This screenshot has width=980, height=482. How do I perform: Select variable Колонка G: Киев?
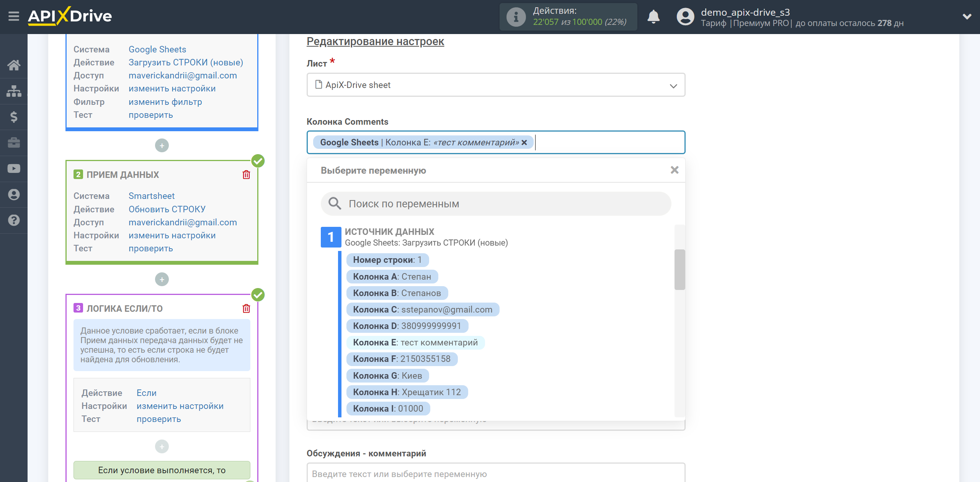(x=387, y=376)
